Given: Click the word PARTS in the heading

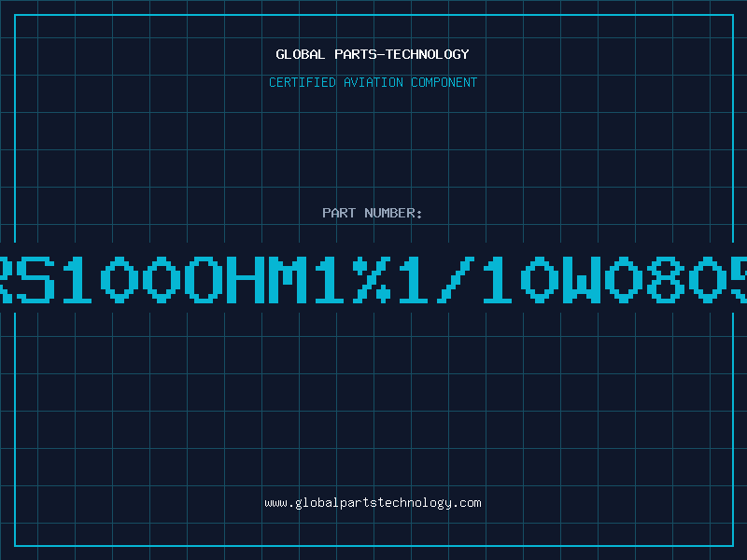Looking at the screenshot, I should [x=356, y=54].
